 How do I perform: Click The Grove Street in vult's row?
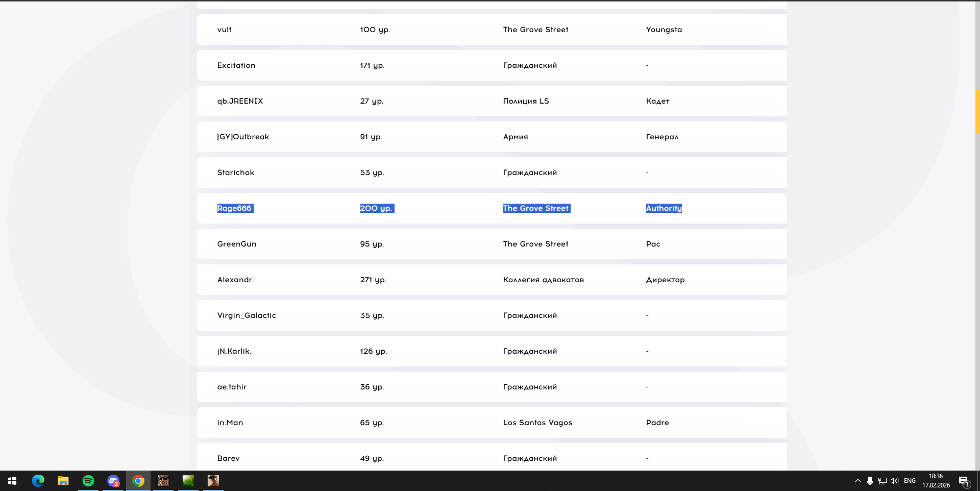click(535, 30)
